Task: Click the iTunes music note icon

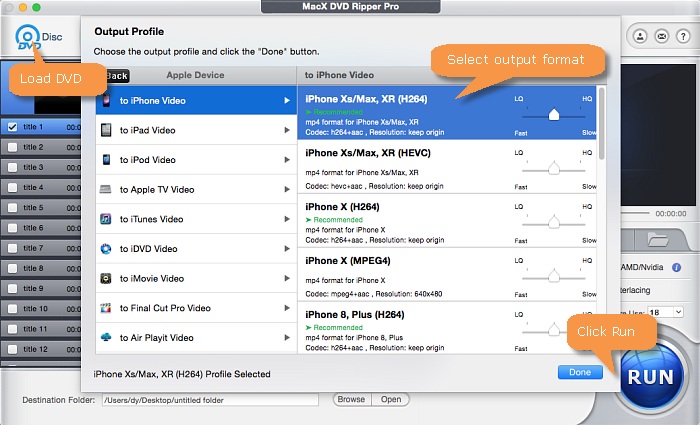Action: 106,219
